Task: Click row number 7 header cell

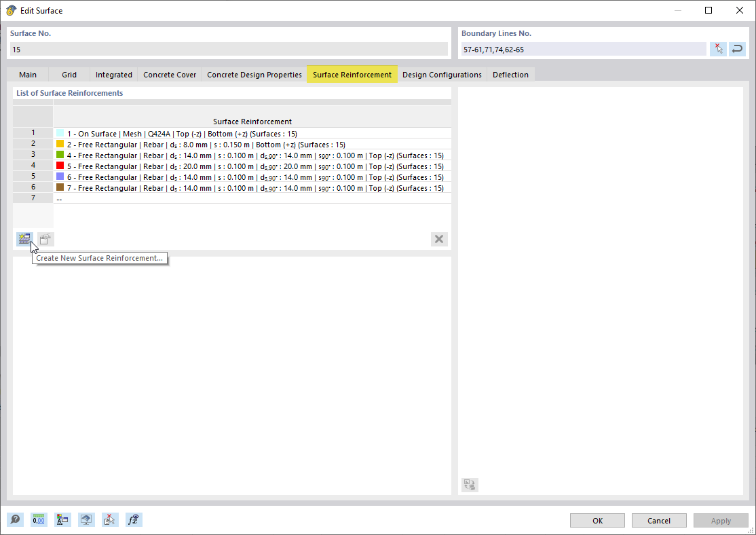Action: (x=33, y=198)
